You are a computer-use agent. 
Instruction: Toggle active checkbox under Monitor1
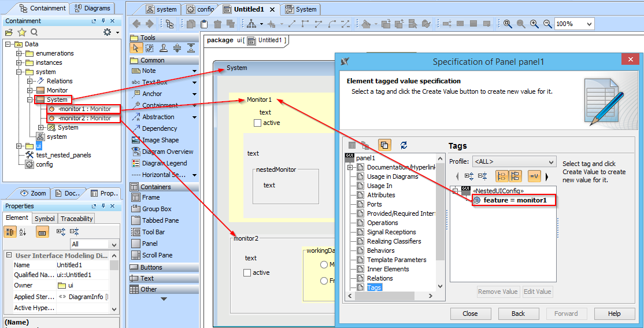click(258, 123)
